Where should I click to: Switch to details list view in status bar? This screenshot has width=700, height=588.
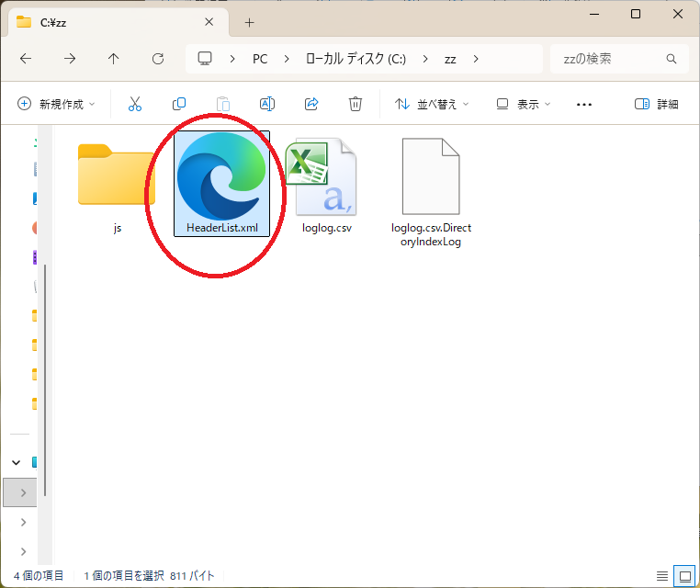(x=662, y=576)
